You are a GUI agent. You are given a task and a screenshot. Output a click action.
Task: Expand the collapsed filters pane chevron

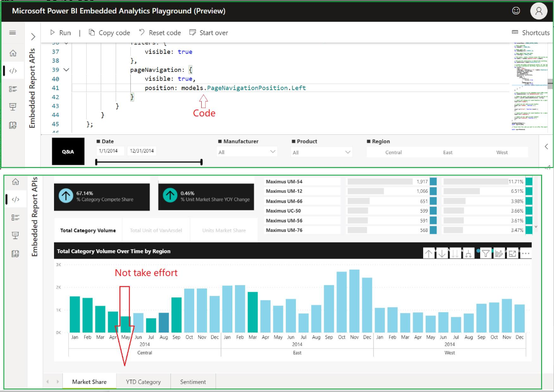(x=546, y=146)
